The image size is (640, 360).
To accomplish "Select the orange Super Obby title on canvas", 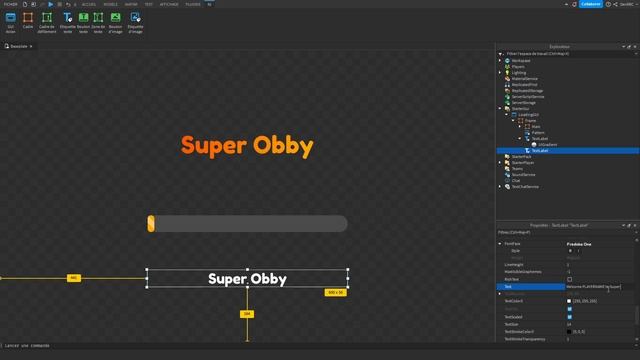I will pos(247,146).
